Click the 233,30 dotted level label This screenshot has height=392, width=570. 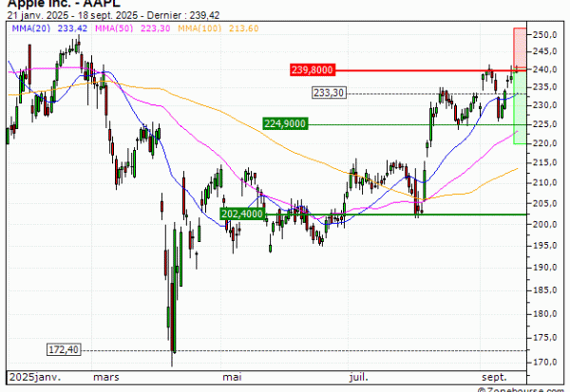click(329, 93)
